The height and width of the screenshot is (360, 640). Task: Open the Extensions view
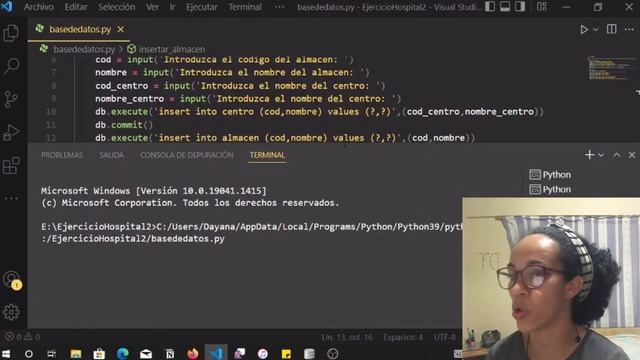(x=11, y=165)
